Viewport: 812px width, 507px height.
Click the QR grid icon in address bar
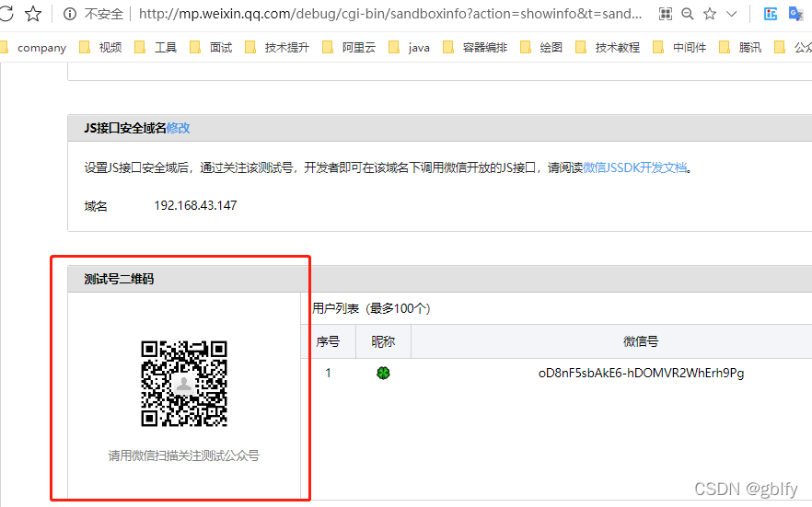tap(666, 14)
